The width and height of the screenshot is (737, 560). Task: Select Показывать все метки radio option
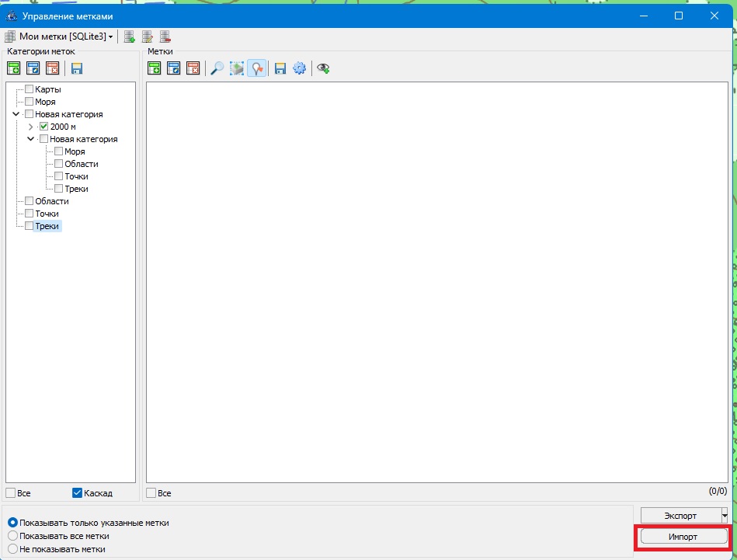tap(12, 536)
